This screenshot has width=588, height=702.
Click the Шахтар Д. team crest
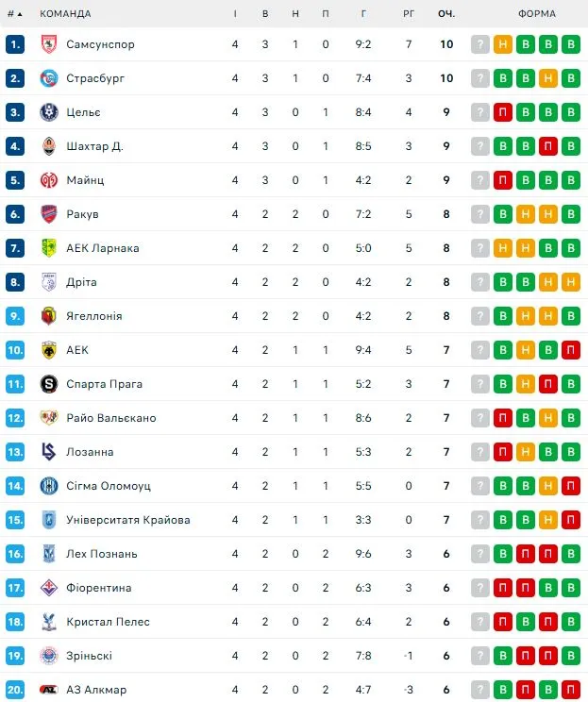[49, 146]
